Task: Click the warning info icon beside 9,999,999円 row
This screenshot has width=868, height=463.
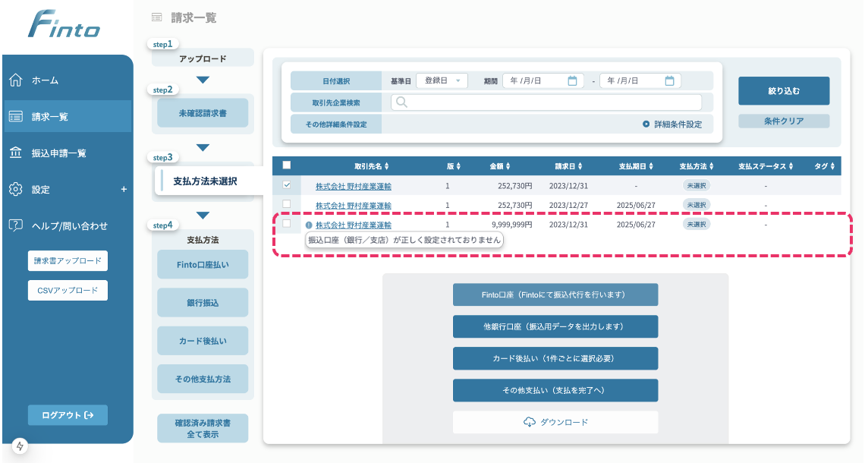Action: (309, 225)
